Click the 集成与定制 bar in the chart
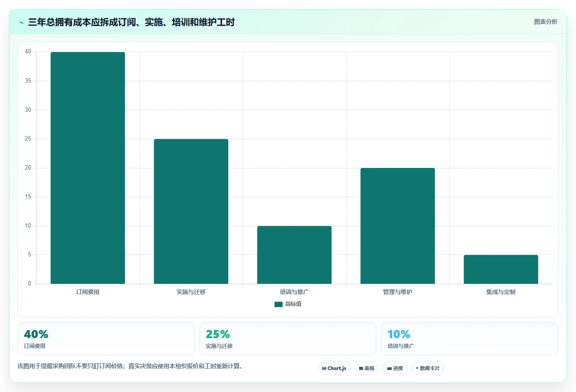The image size is (576, 392). pyautogui.click(x=501, y=269)
